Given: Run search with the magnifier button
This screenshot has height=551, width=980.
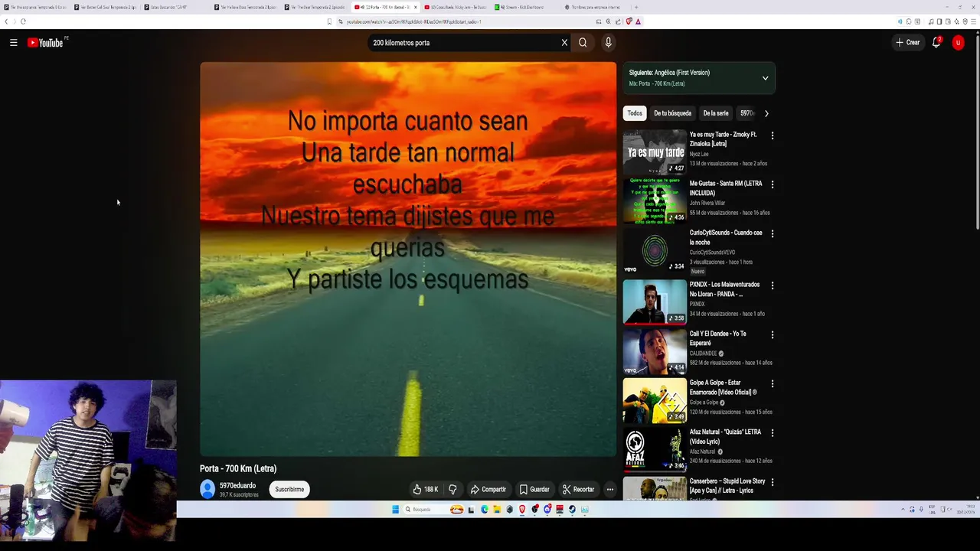Looking at the screenshot, I should pos(583,43).
